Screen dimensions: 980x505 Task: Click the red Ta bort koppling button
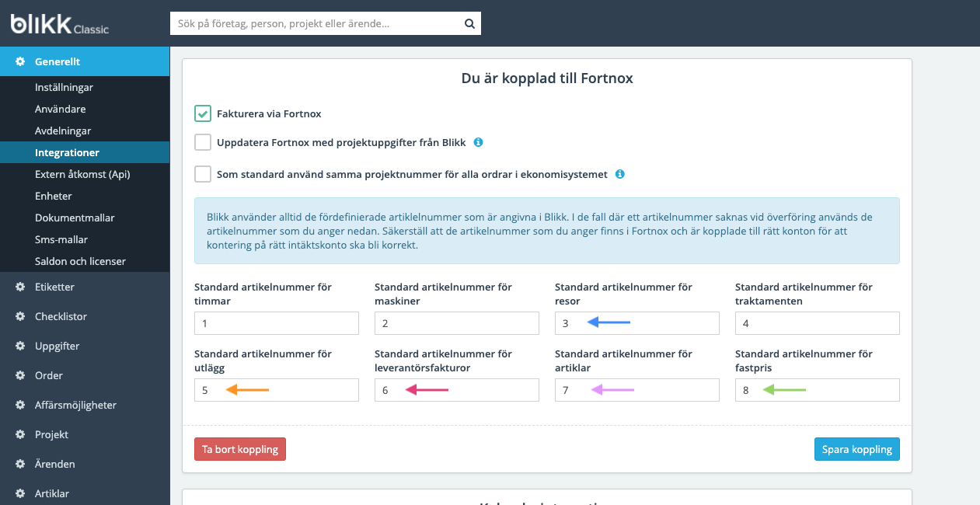[x=240, y=449]
